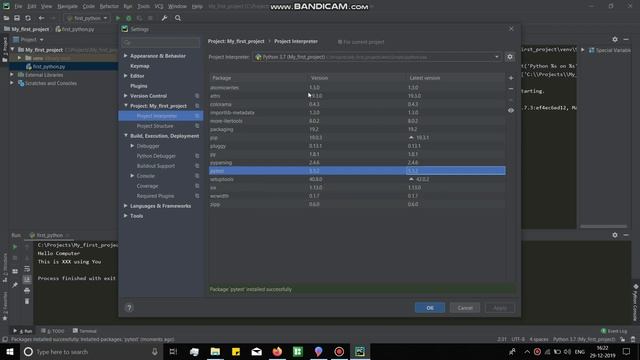Image resolution: width=640 pixels, height=360 pixels.
Task: Expand the Debugger settings node
Action: 132,146
